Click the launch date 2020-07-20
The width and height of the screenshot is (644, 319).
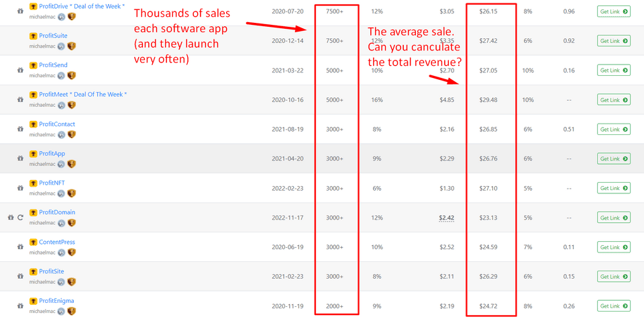point(288,11)
